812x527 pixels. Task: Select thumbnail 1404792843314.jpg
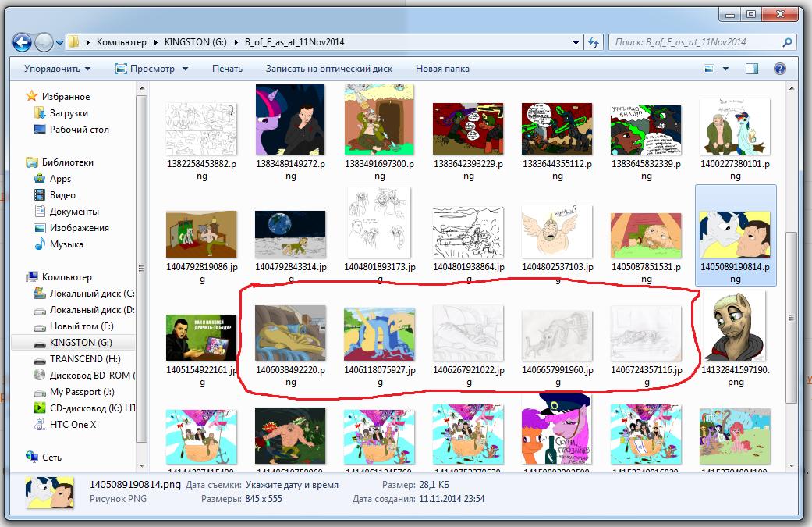(290, 234)
